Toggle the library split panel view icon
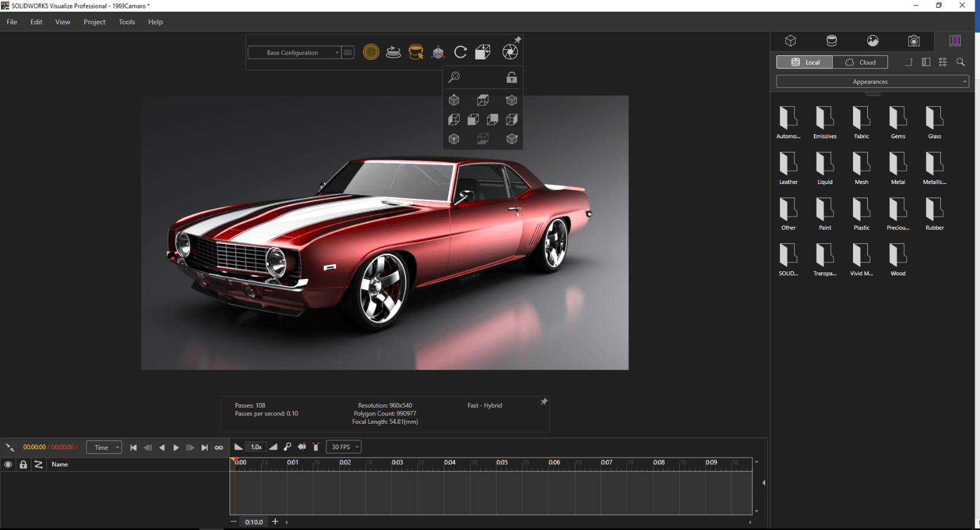The width and height of the screenshot is (980, 530). click(926, 62)
